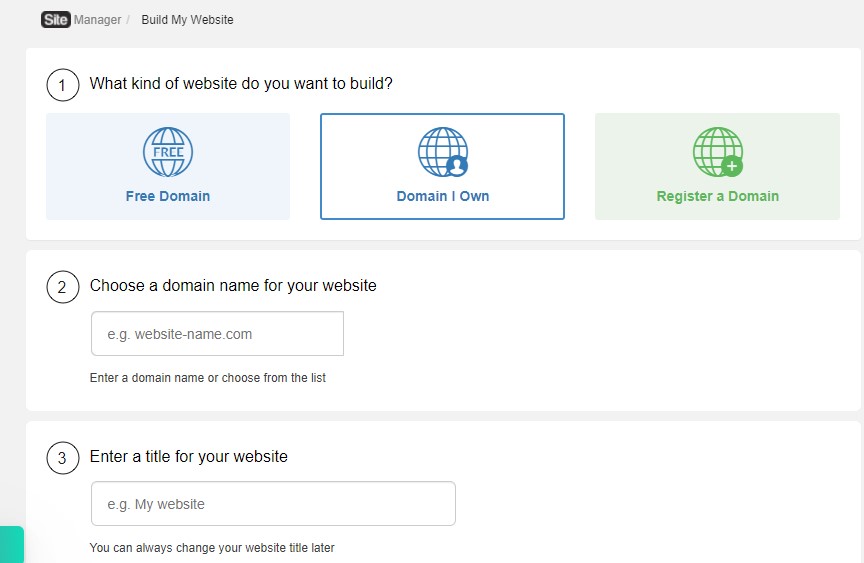The height and width of the screenshot is (563, 864).
Task: Pick the Register a Domain label
Action: [717, 196]
